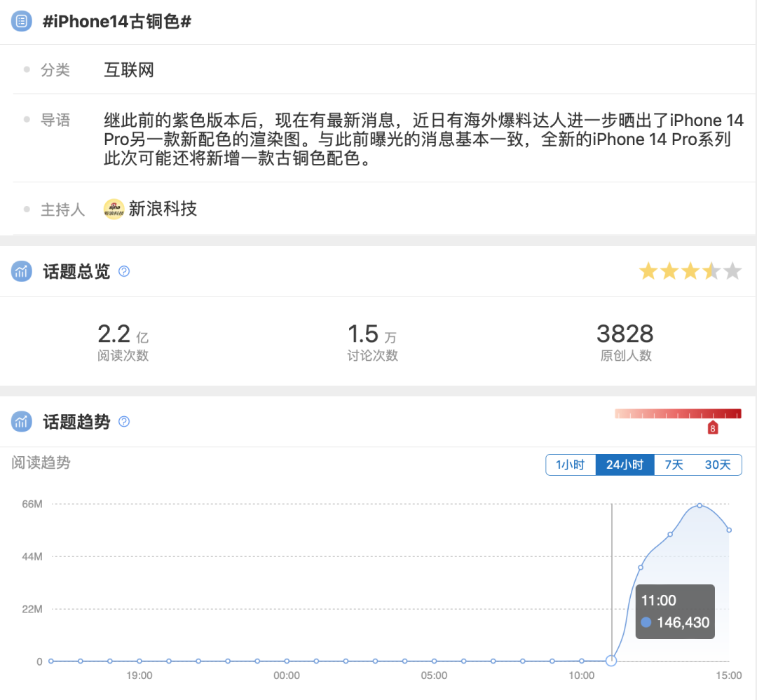Click the highlighted 11:00 data point
Screen dimensions: 757x700
click(611, 661)
